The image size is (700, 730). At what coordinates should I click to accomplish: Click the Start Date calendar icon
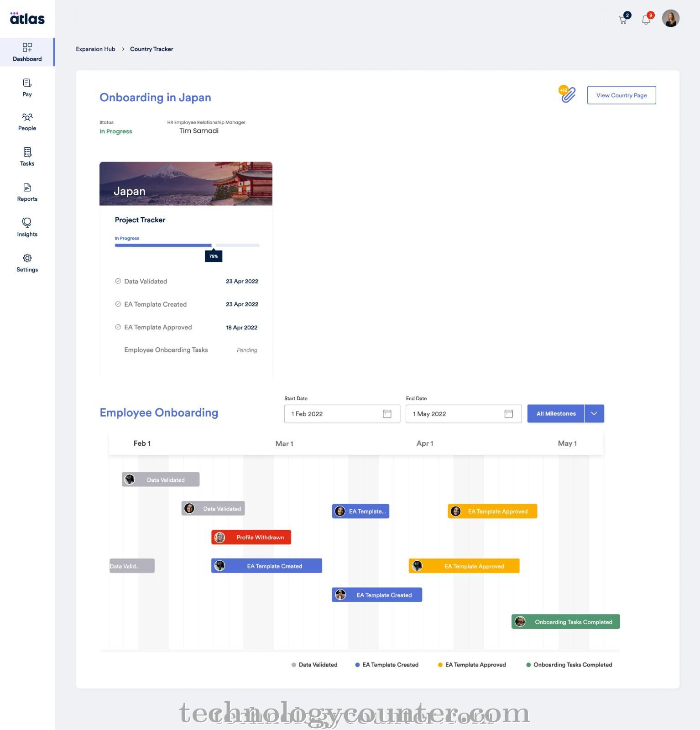coord(387,414)
